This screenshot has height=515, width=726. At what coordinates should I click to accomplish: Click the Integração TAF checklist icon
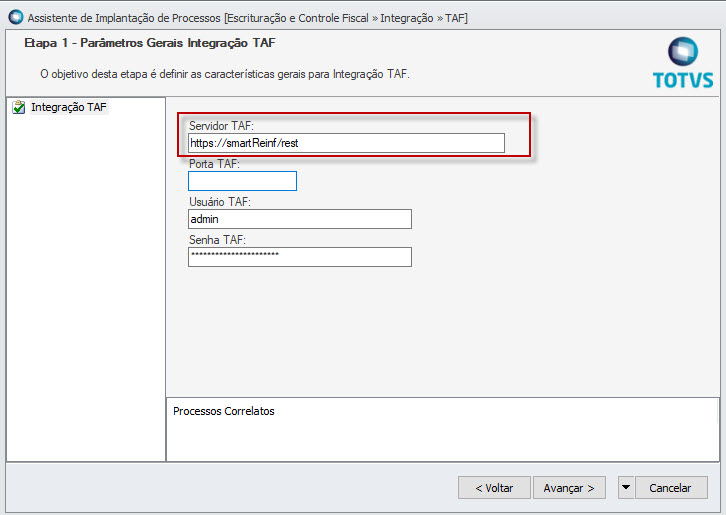(19, 107)
